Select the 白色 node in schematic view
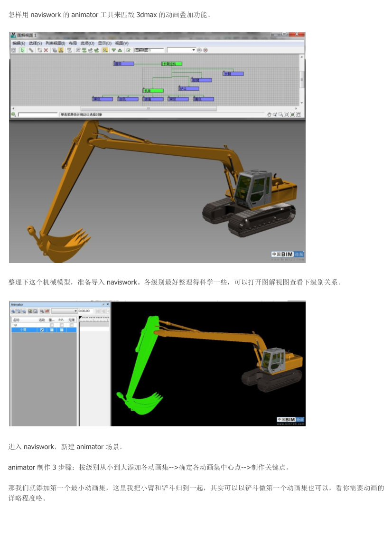 [x=128, y=99]
